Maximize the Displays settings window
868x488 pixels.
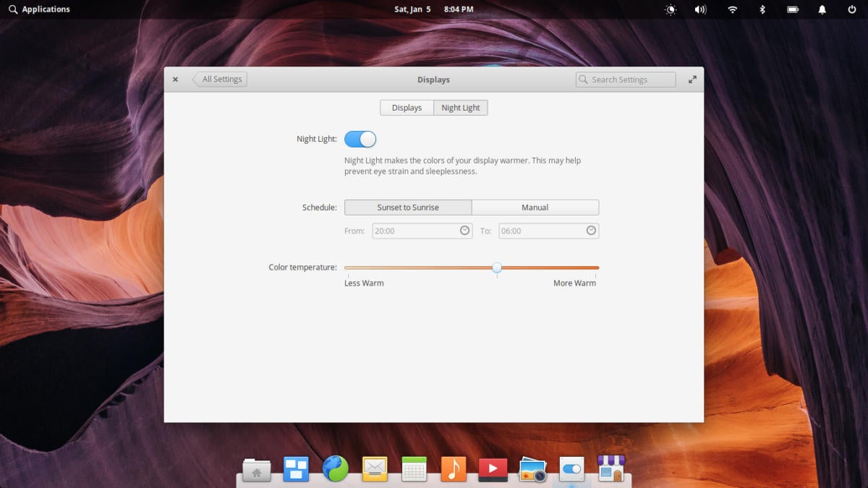(x=692, y=80)
